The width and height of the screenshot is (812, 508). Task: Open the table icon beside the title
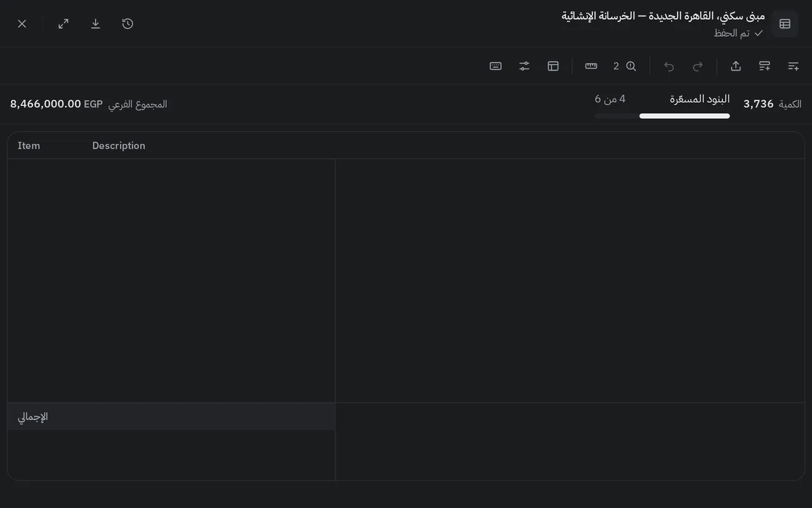[785, 23]
